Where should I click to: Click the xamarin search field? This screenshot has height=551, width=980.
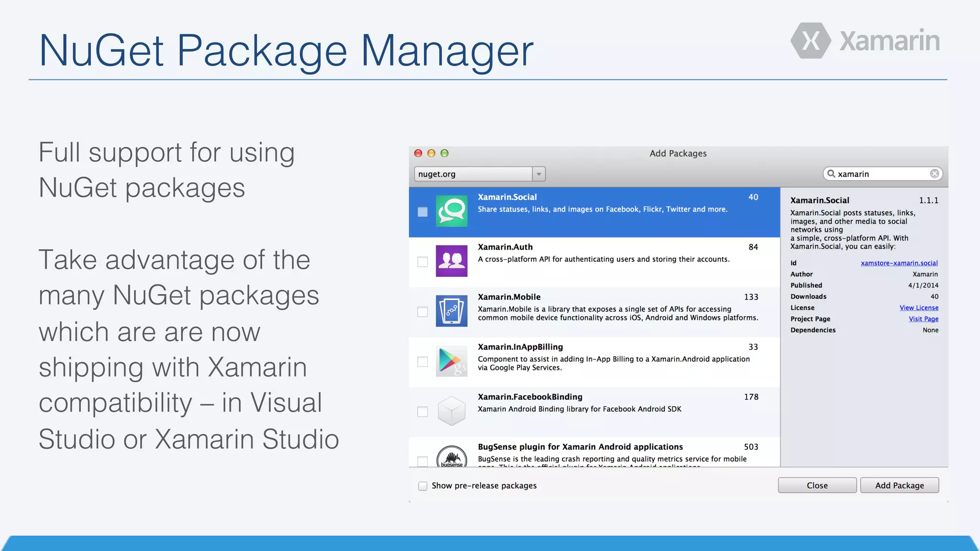(x=882, y=174)
